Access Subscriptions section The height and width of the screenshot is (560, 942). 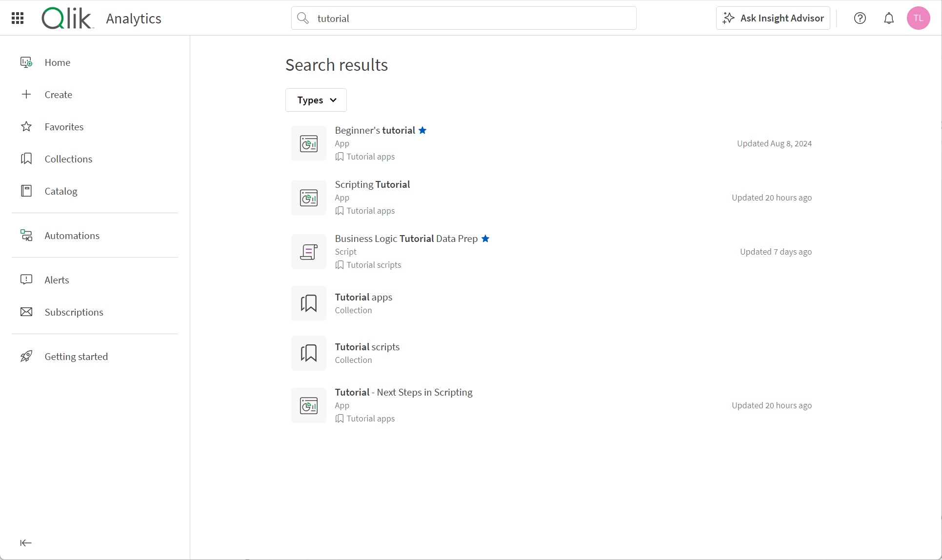pos(73,311)
